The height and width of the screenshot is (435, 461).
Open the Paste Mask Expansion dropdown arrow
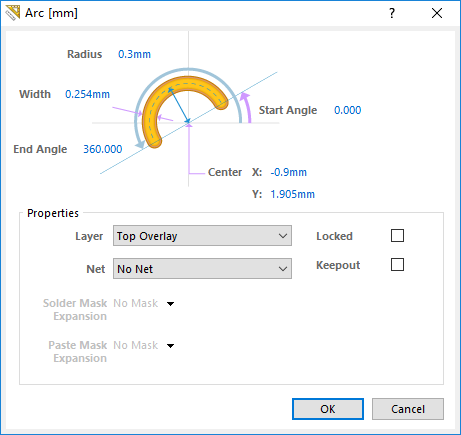tap(170, 346)
